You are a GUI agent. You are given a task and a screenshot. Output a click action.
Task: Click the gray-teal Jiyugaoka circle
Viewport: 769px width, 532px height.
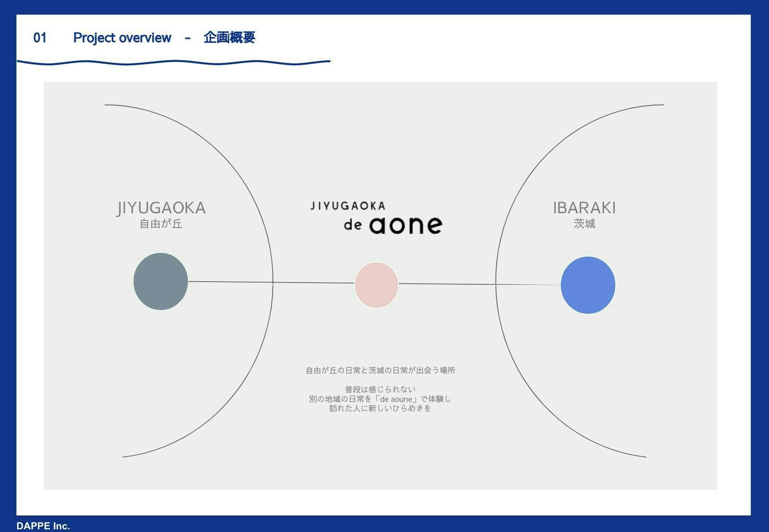[x=161, y=281]
